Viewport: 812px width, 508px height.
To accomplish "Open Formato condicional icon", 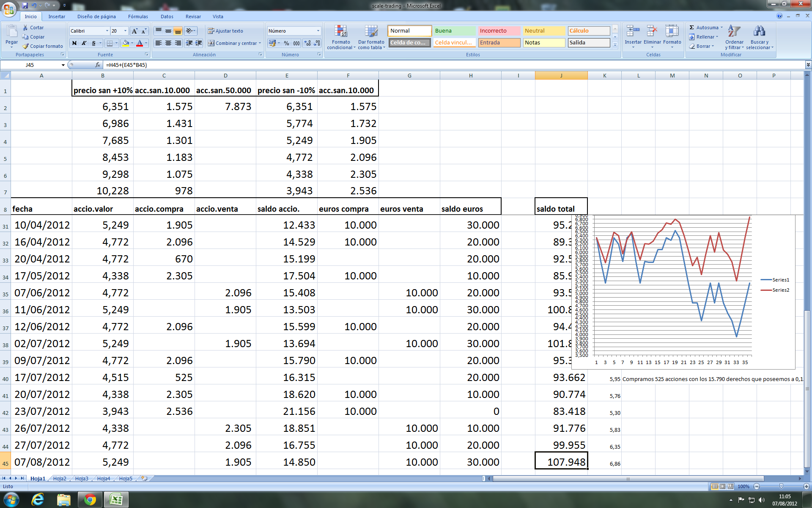I will [x=341, y=32].
